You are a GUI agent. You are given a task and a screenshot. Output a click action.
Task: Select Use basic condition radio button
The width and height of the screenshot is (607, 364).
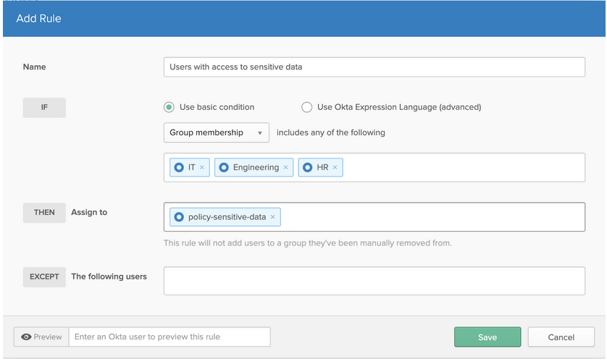pyautogui.click(x=169, y=107)
